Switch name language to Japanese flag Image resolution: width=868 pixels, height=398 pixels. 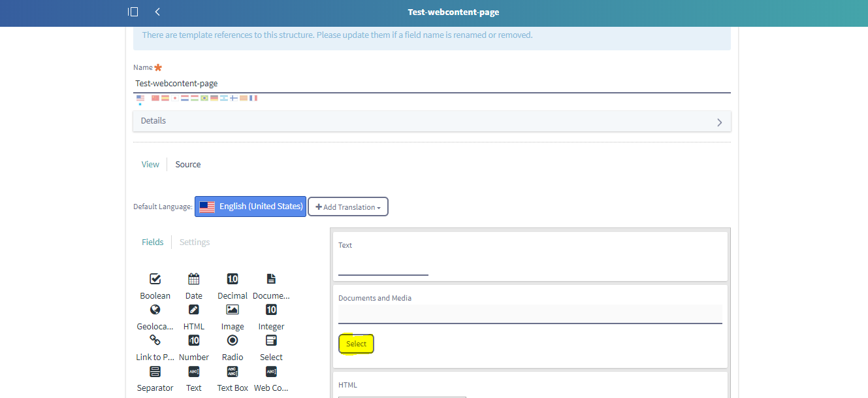tap(175, 98)
